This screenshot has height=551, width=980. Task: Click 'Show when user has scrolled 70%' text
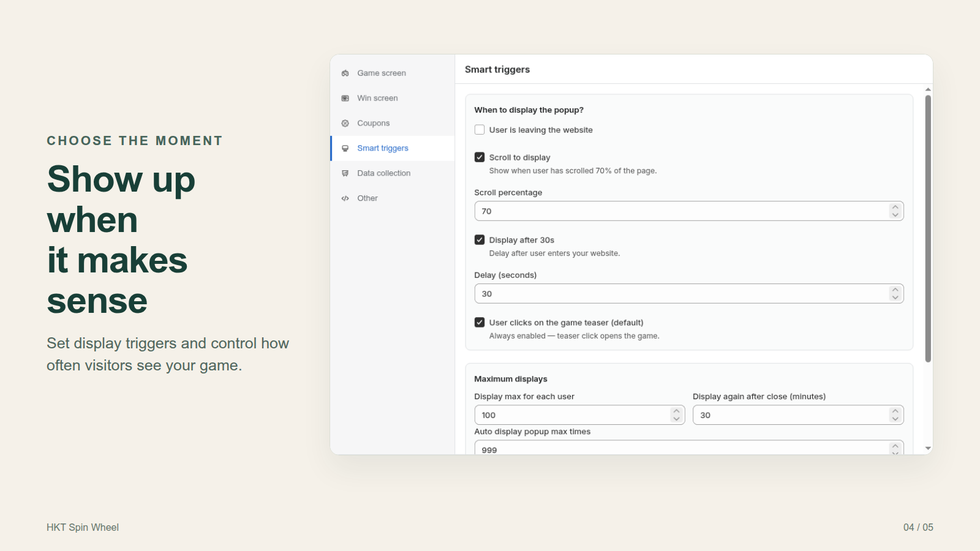click(x=573, y=171)
